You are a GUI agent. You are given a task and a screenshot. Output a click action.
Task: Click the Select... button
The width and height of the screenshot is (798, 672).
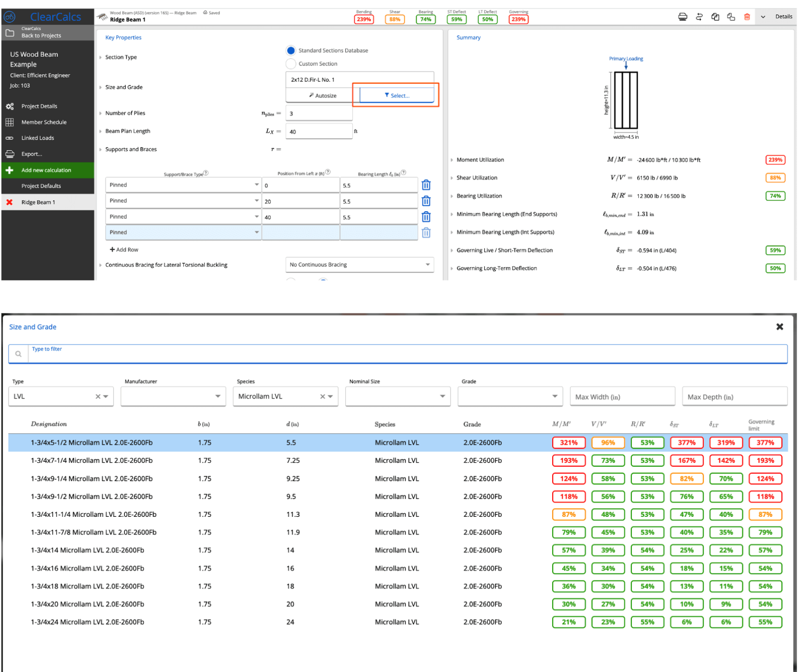tap(397, 96)
